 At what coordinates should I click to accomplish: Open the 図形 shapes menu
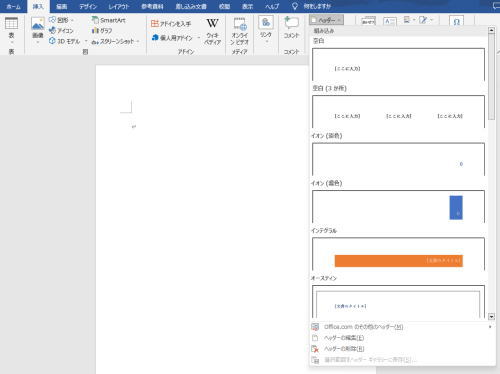(x=61, y=20)
